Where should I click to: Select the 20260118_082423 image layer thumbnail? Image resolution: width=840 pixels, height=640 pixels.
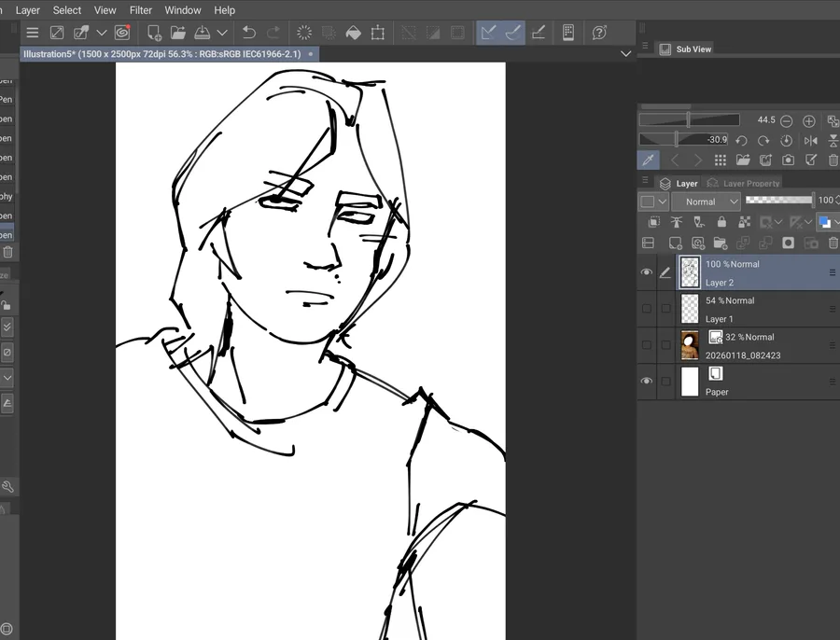click(x=690, y=345)
